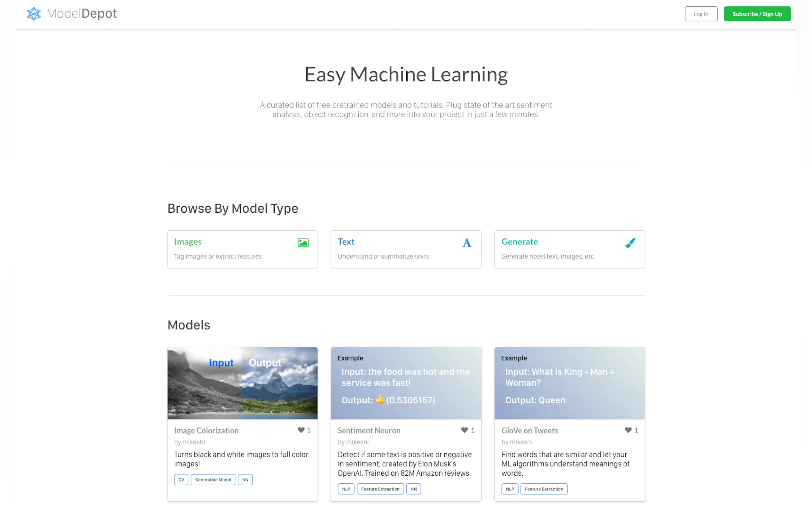This screenshot has width=812, height=508.
Task: Click Feature Extraction tag under Sentiment Neuron
Action: tap(380, 489)
